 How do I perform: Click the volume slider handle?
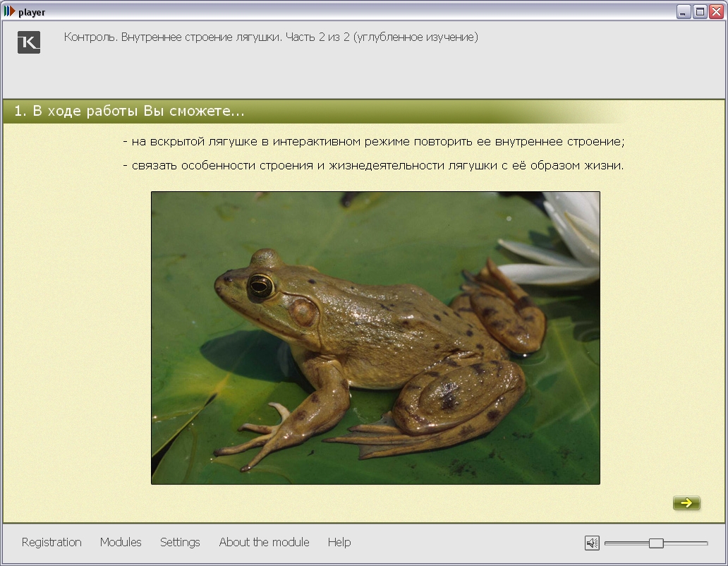point(656,543)
